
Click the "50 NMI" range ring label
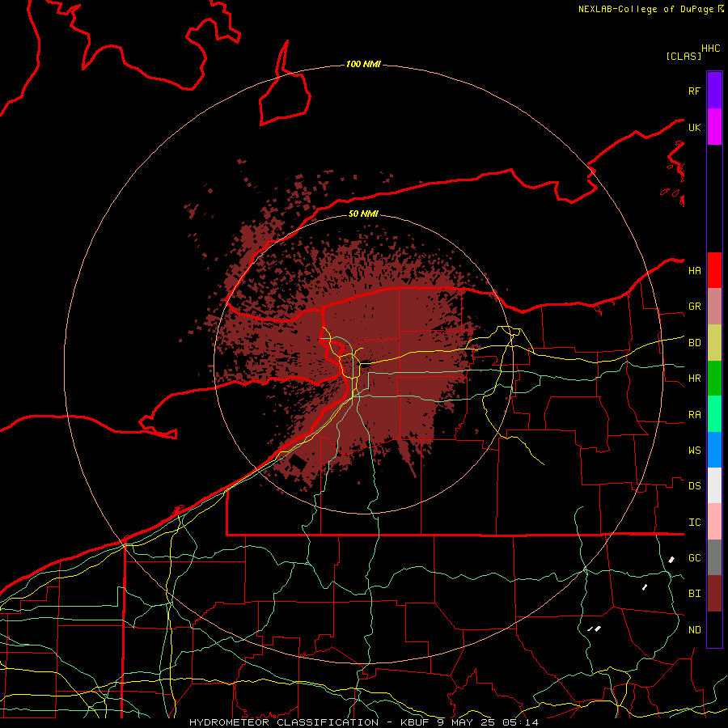[x=363, y=214]
